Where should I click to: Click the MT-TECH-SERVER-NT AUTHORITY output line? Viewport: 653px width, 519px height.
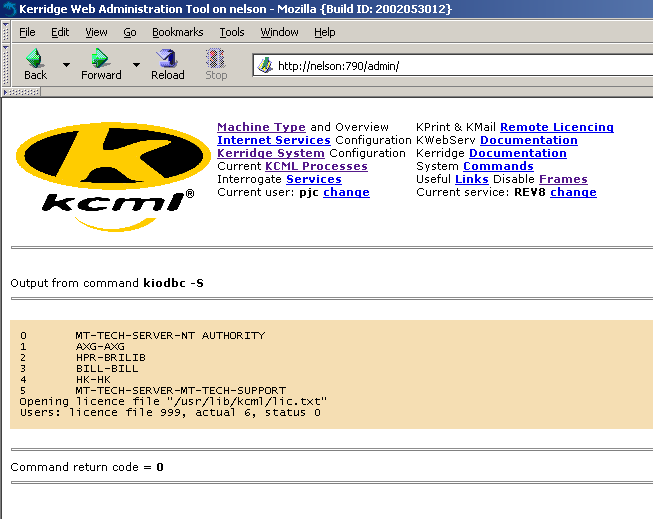[142, 335]
